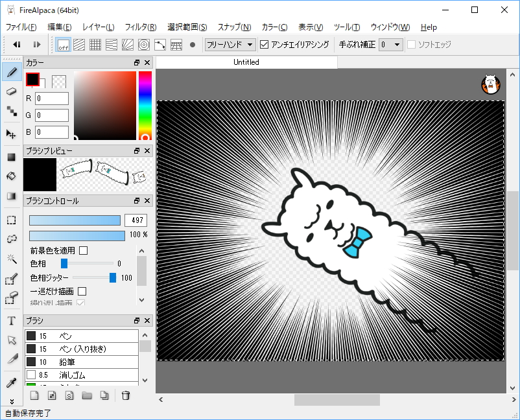The width and height of the screenshot is (520, 420).
Task: Open the レイヤー menu
Action: (98, 27)
